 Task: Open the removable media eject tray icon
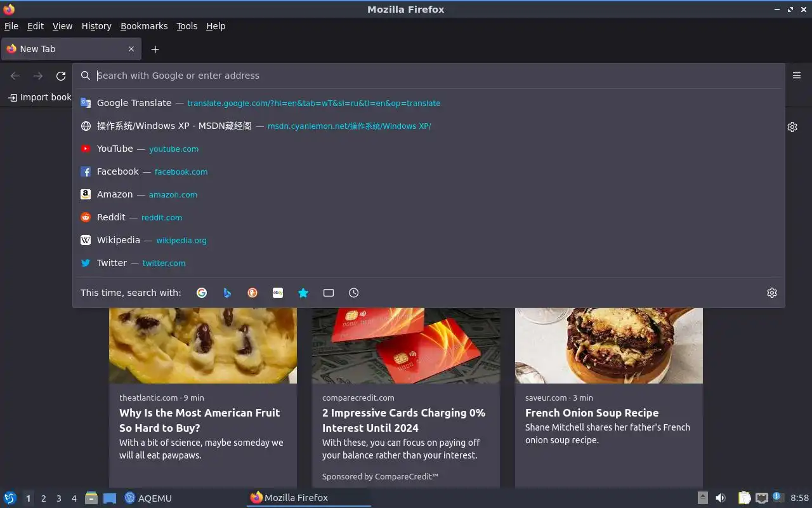click(x=703, y=498)
